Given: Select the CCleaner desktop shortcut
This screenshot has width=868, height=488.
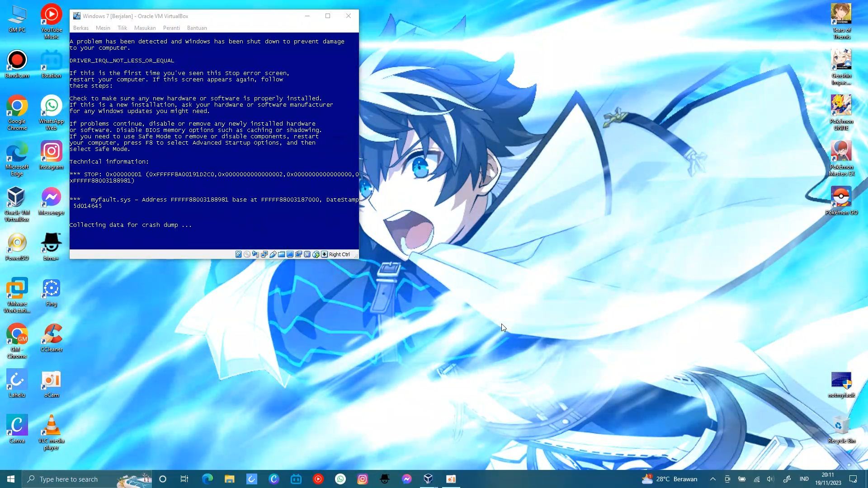Looking at the screenshot, I should pyautogui.click(x=52, y=338).
